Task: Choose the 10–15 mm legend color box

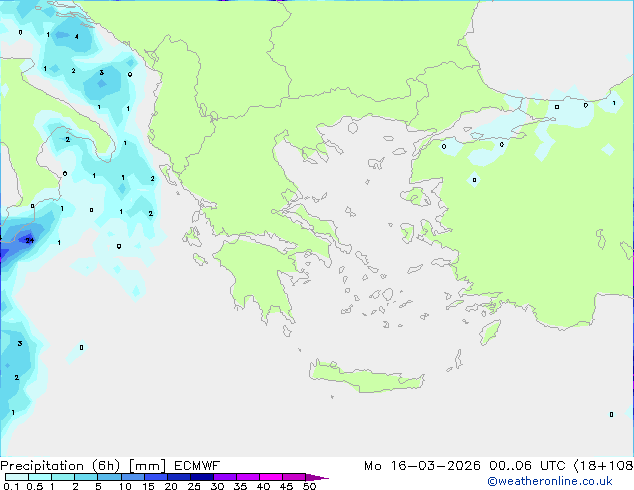Action: [x=132, y=477]
